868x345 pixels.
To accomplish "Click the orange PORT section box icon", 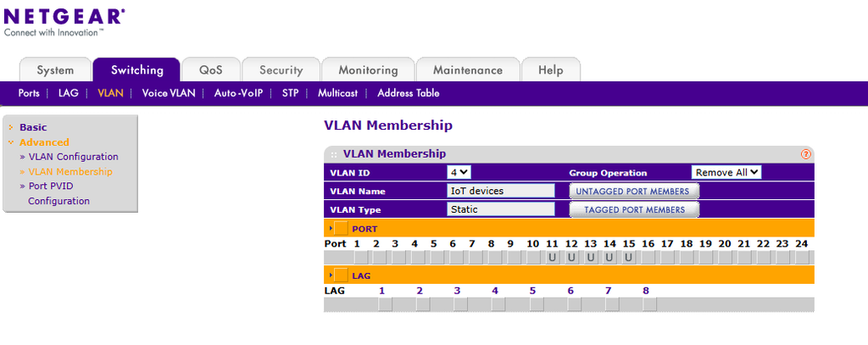I will point(341,228).
